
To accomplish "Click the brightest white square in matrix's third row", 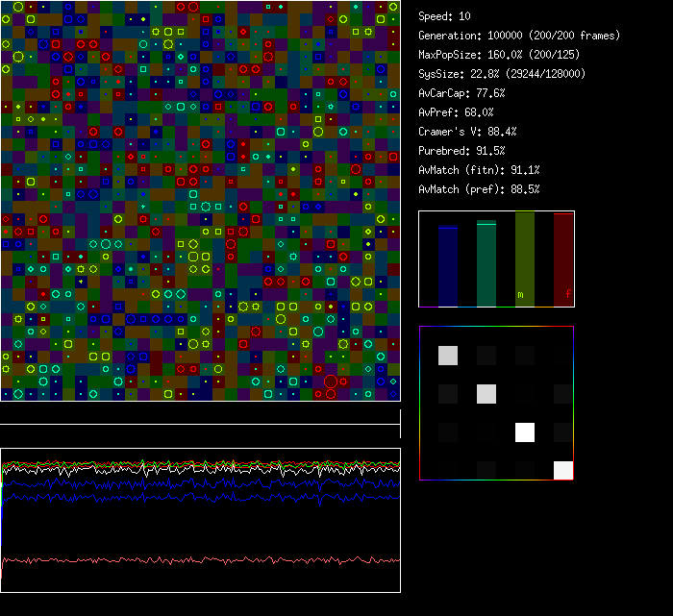I will click(525, 432).
